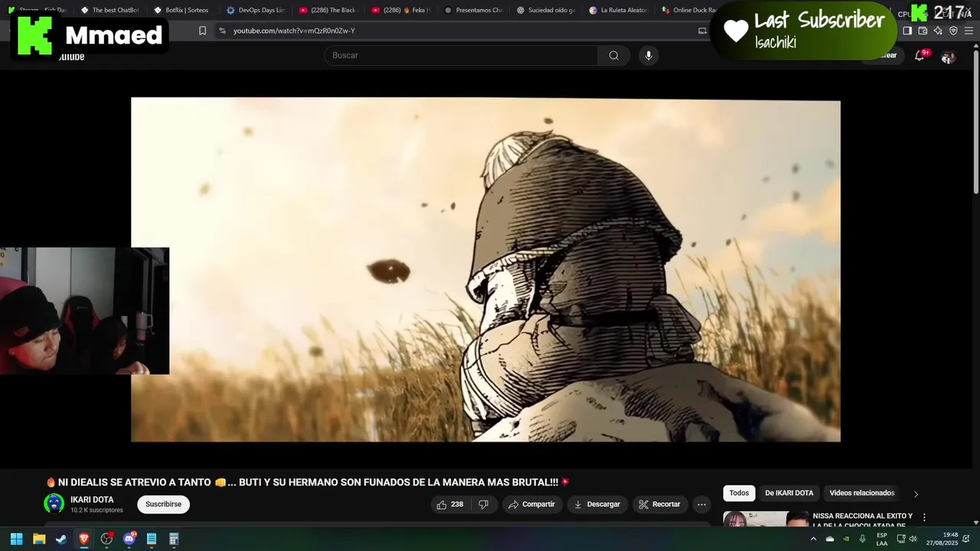Open the Brave VPN shield icon
This screenshot has height=551, width=980.
point(953,31)
